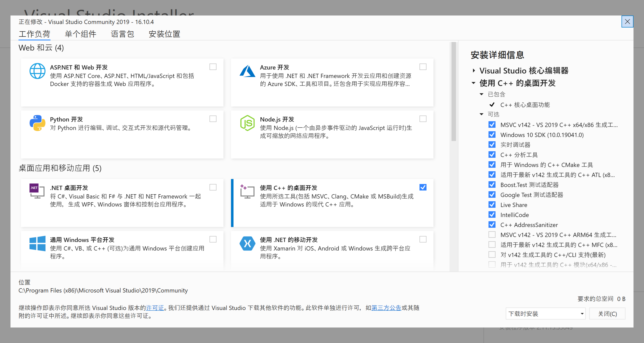Expand Visual Studio 核心编辑器 details
The width and height of the screenshot is (644, 343).
[474, 71]
